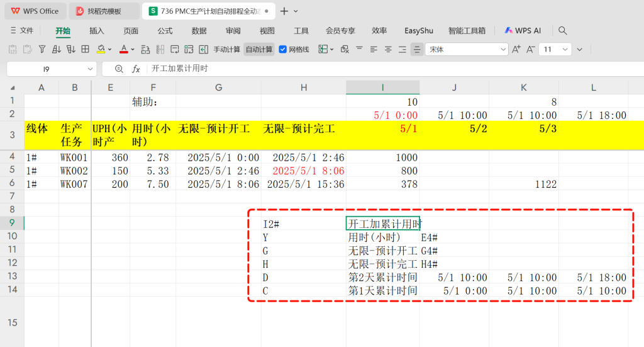Center text horizontally with the toolbar icon
The width and height of the screenshot is (644, 347).
click(387, 49)
